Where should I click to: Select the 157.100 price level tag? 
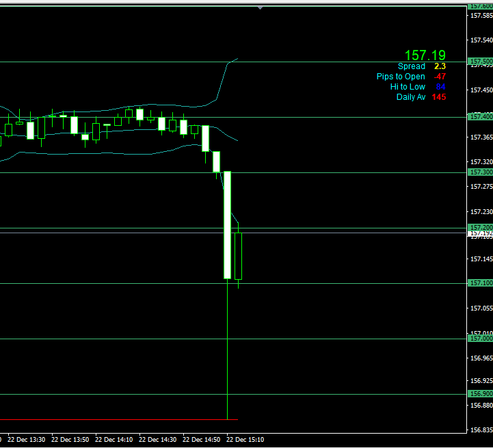pyautogui.click(x=480, y=283)
